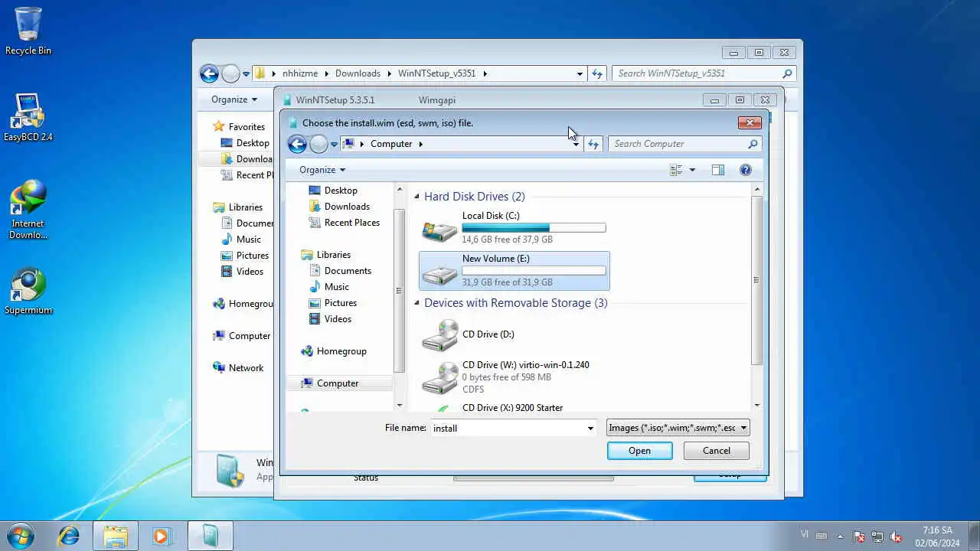The image size is (980, 551).
Task: Open Windows Explorer taskbar button
Action: click(x=116, y=536)
